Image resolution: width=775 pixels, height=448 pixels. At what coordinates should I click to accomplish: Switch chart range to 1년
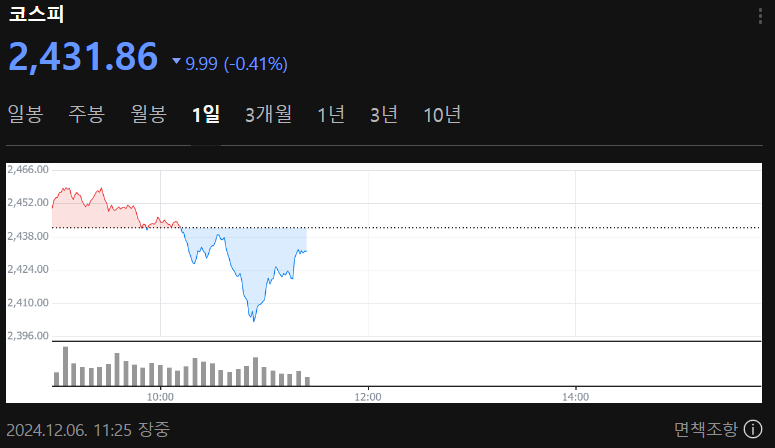click(330, 115)
